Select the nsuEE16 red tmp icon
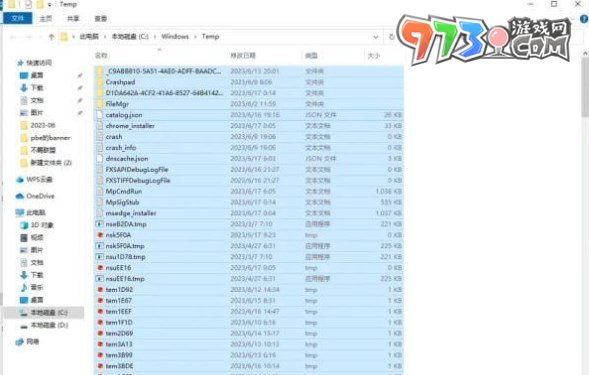Viewport: 589px width, 375px height. coord(100,268)
